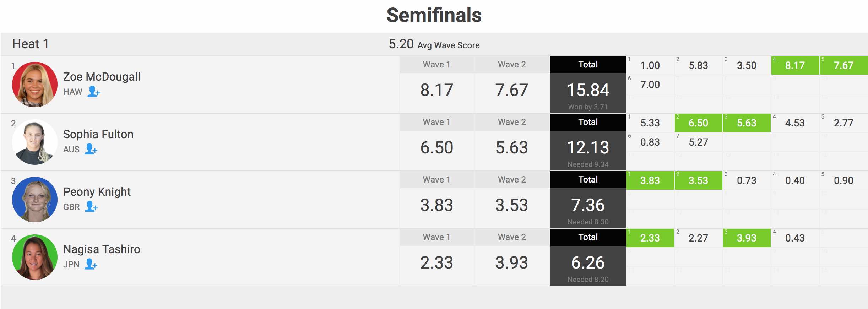
Task: Click follow icon next to Zoe McDougall
Action: [x=94, y=92]
